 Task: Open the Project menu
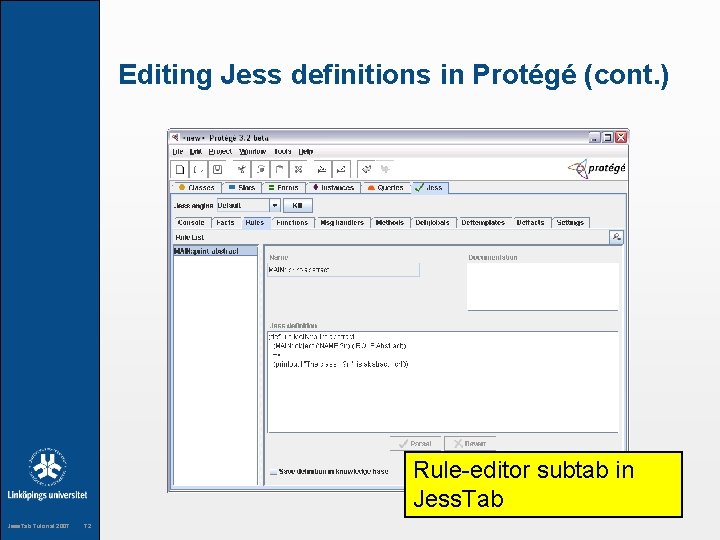pyautogui.click(x=220, y=151)
